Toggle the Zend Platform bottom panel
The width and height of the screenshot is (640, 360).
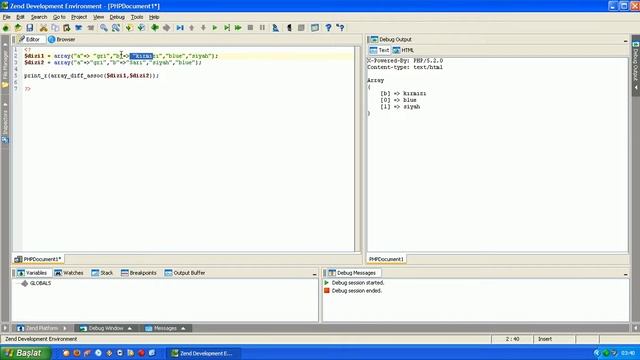pos(42,328)
